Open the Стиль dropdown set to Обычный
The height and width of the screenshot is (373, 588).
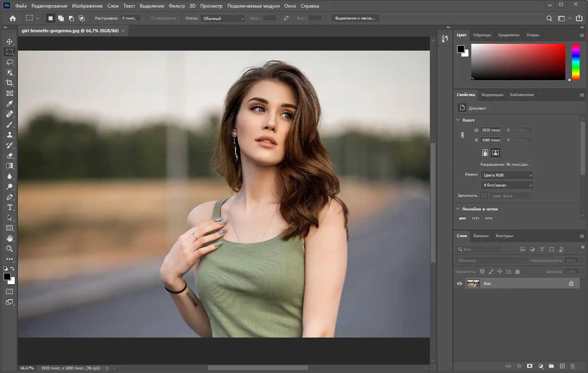[223, 18]
